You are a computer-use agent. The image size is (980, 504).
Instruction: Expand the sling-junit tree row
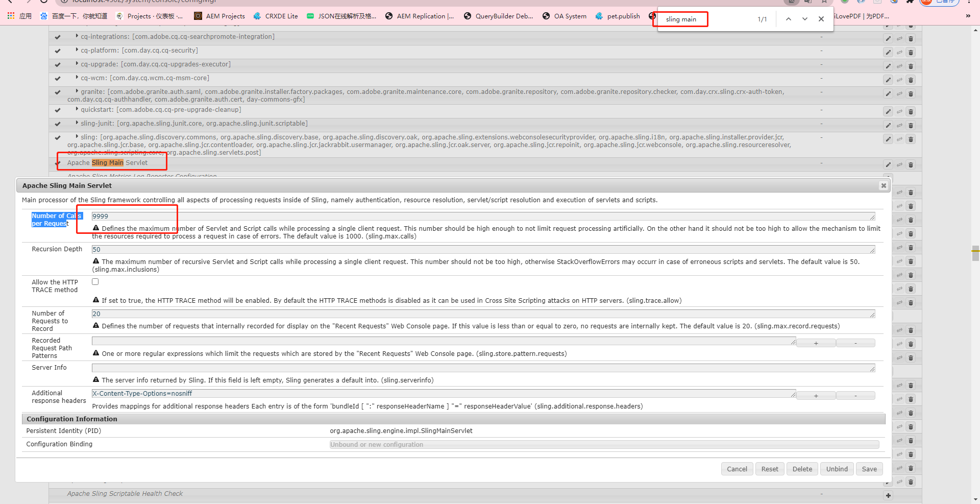(77, 123)
